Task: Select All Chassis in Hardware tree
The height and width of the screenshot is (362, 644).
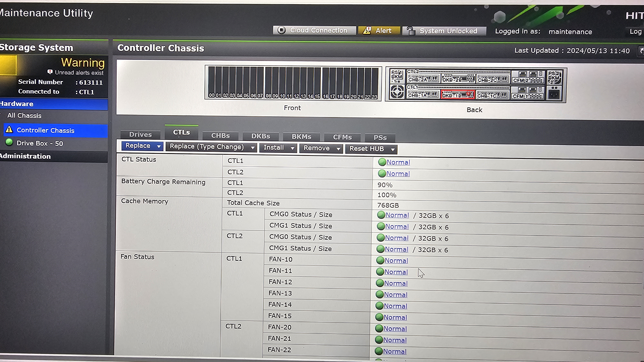Action: [x=24, y=116]
